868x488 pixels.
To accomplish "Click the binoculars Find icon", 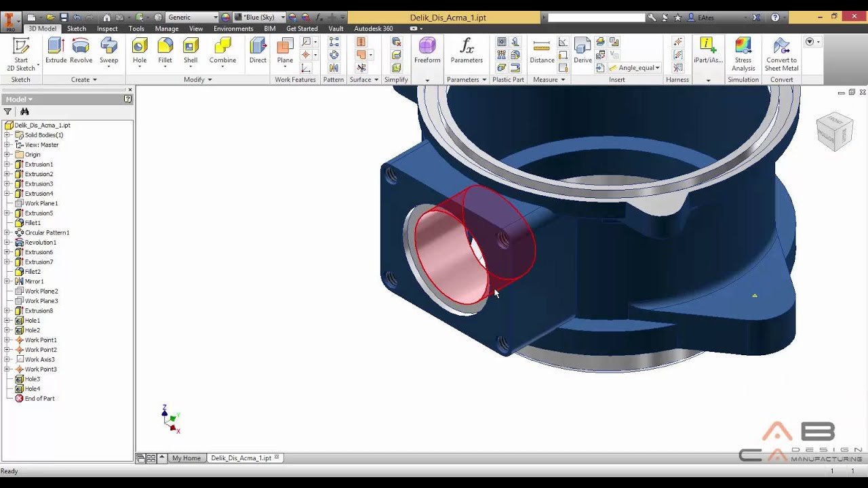I will point(24,112).
